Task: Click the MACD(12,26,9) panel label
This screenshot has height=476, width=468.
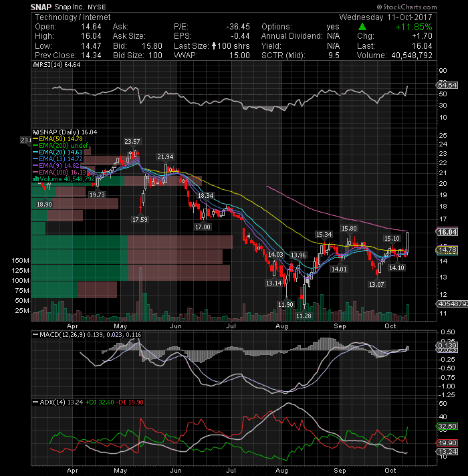Action: [63, 335]
